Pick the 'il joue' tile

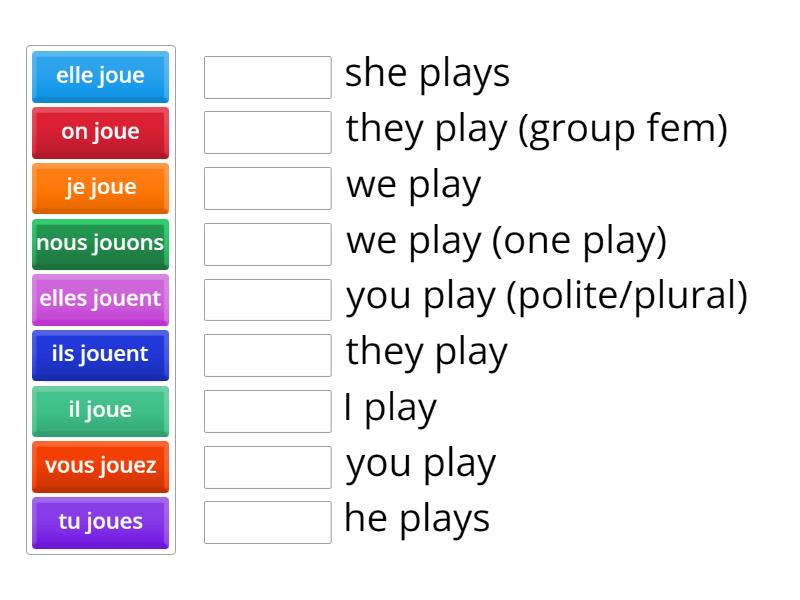(100, 411)
